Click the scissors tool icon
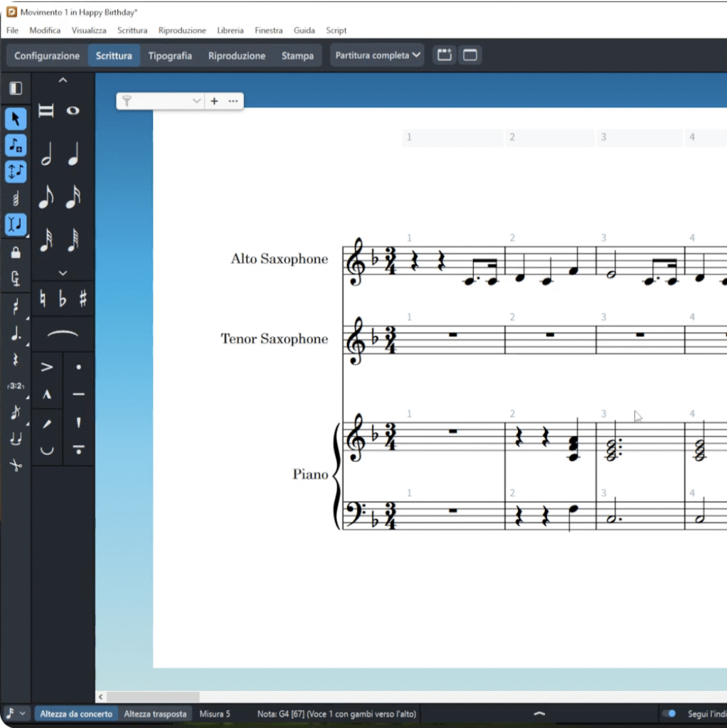727x728 pixels. point(16,465)
